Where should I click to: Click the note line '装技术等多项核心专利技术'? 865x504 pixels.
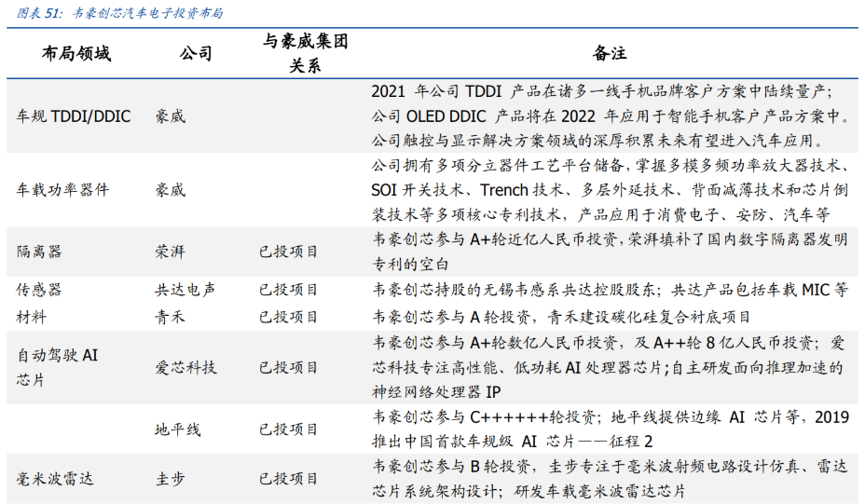point(601,214)
